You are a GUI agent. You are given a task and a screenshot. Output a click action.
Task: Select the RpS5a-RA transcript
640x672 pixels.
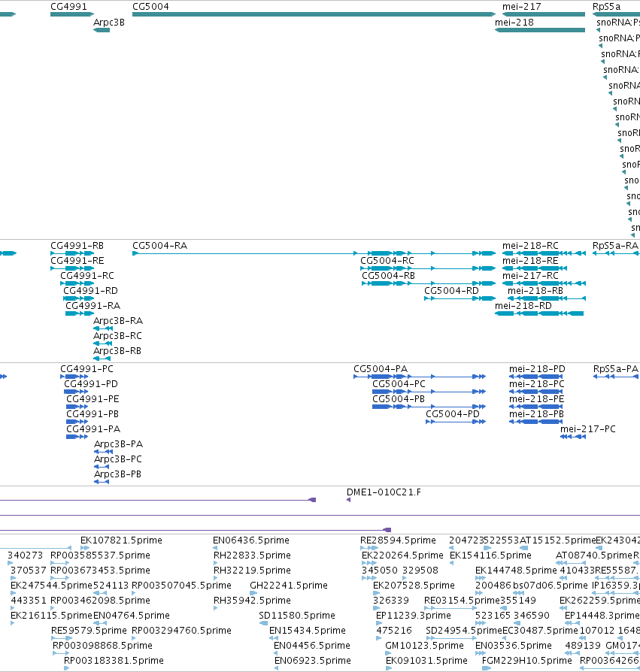616,253
